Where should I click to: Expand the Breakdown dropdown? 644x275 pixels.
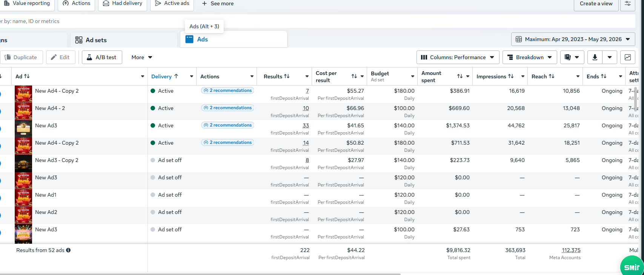pyautogui.click(x=530, y=57)
